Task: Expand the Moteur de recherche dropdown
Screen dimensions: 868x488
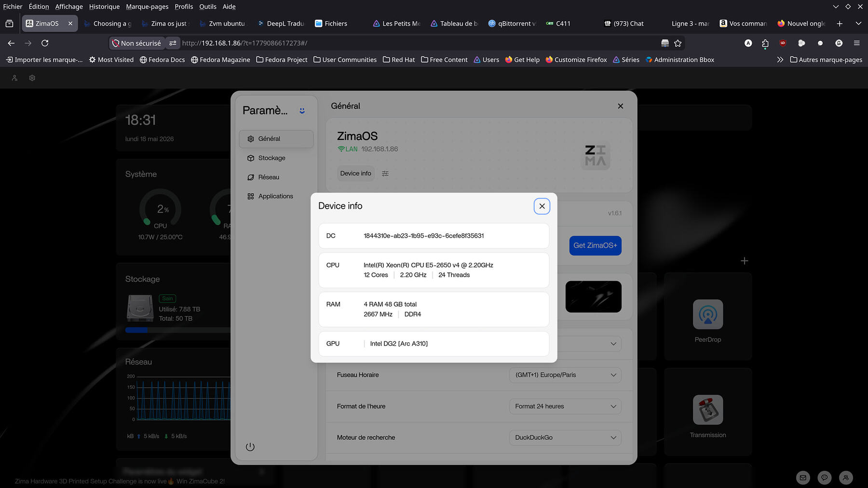Action: click(565, 438)
